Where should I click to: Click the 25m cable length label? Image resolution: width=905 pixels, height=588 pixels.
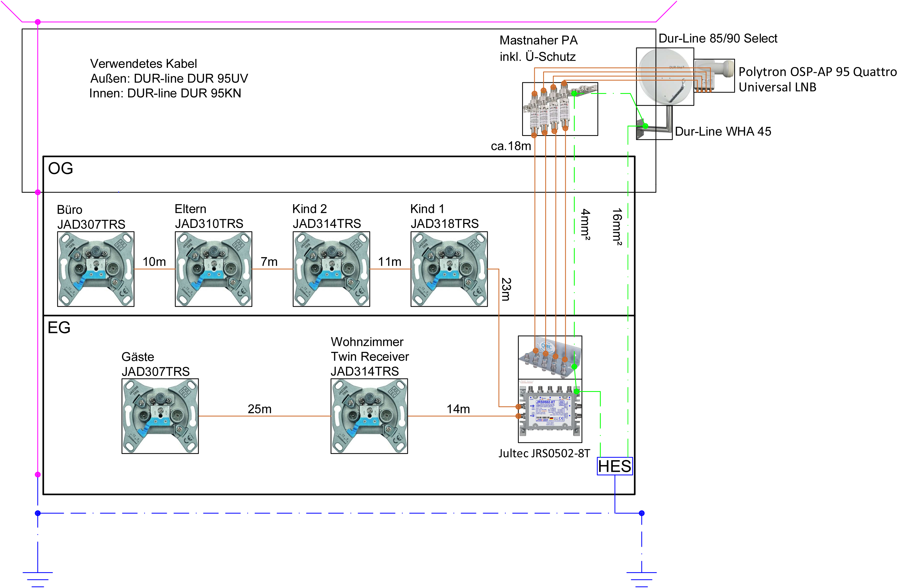tap(259, 409)
